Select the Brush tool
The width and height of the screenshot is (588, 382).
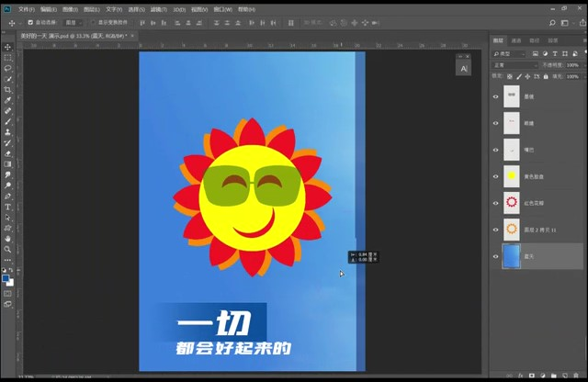(8, 121)
